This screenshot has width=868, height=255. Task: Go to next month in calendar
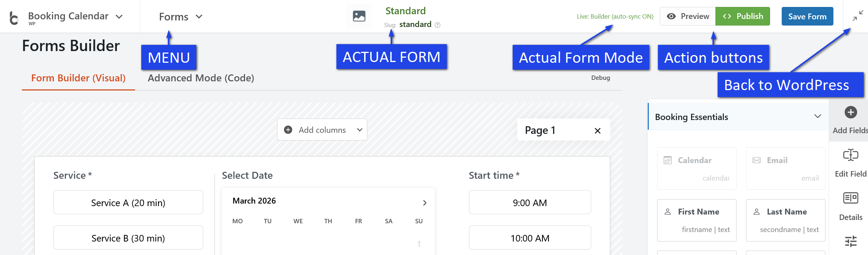425,203
